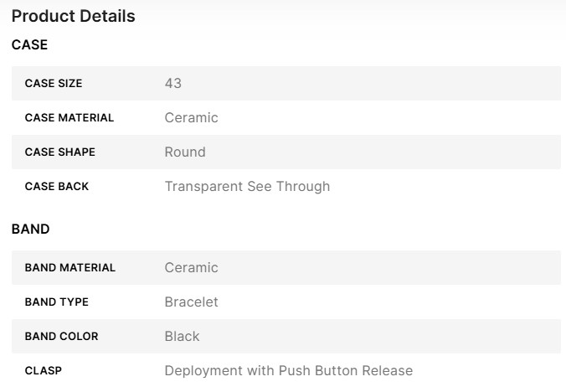Click the Ceramic value for case material

click(x=191, y=118)
